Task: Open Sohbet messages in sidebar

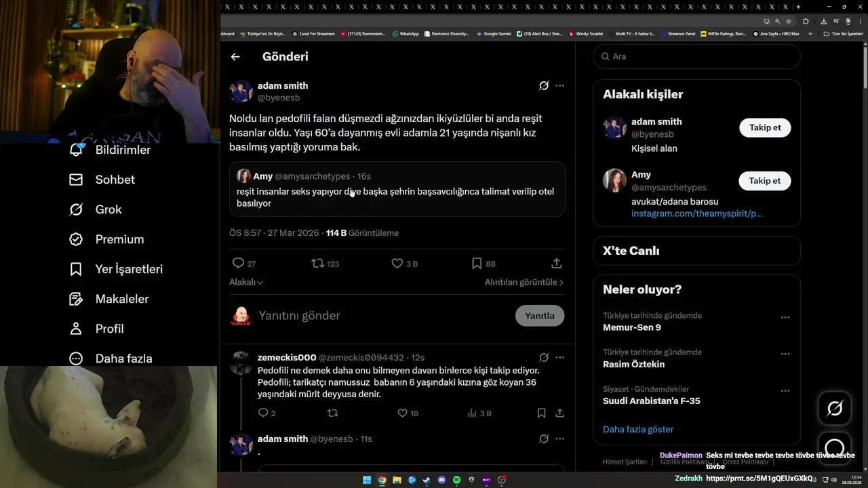Action: [102, 180]
